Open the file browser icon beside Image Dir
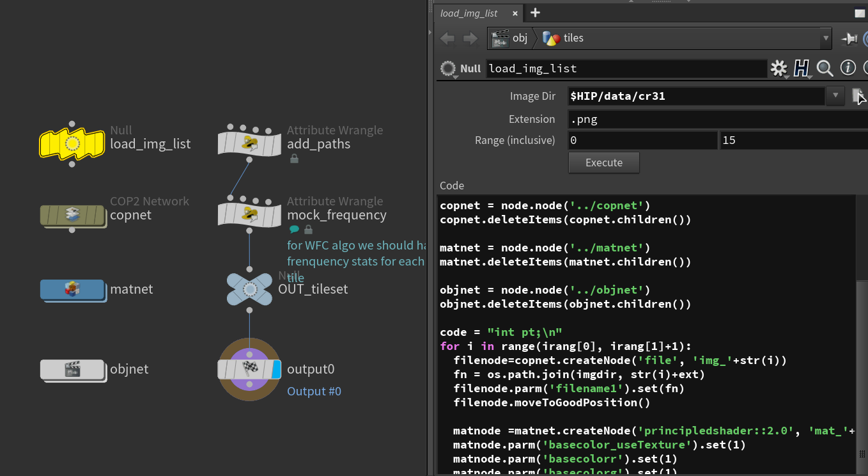This screenshot has height=476, width=868. (x=859, y=95)
